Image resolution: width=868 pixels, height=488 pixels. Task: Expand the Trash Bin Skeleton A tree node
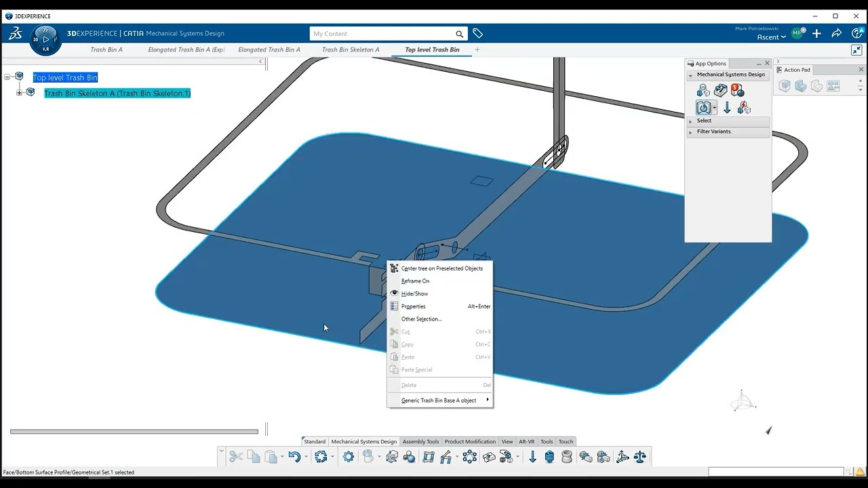(19, 93)
